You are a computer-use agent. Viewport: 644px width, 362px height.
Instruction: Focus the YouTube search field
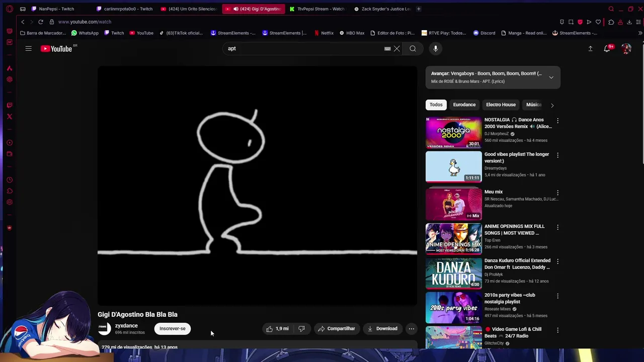tap(304, 49)
